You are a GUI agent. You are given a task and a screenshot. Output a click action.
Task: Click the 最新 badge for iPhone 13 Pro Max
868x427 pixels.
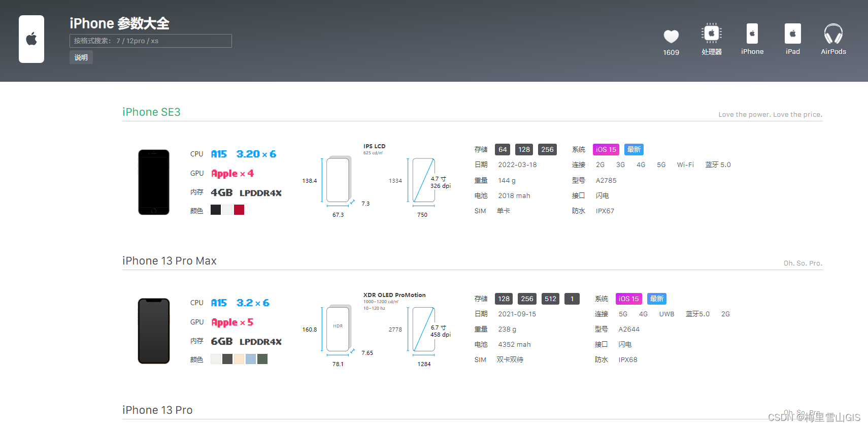pyautogui.click(x=656, y=299)
